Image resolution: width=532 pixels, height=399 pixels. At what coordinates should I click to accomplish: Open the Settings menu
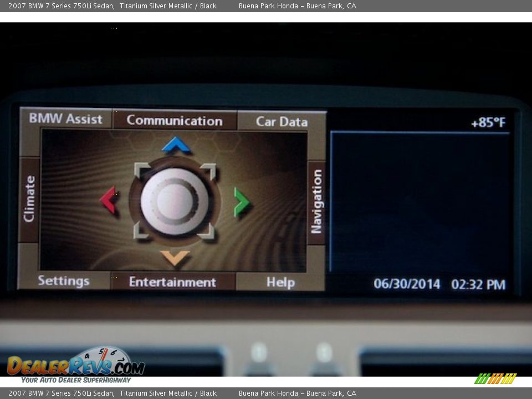coord(64,281)
